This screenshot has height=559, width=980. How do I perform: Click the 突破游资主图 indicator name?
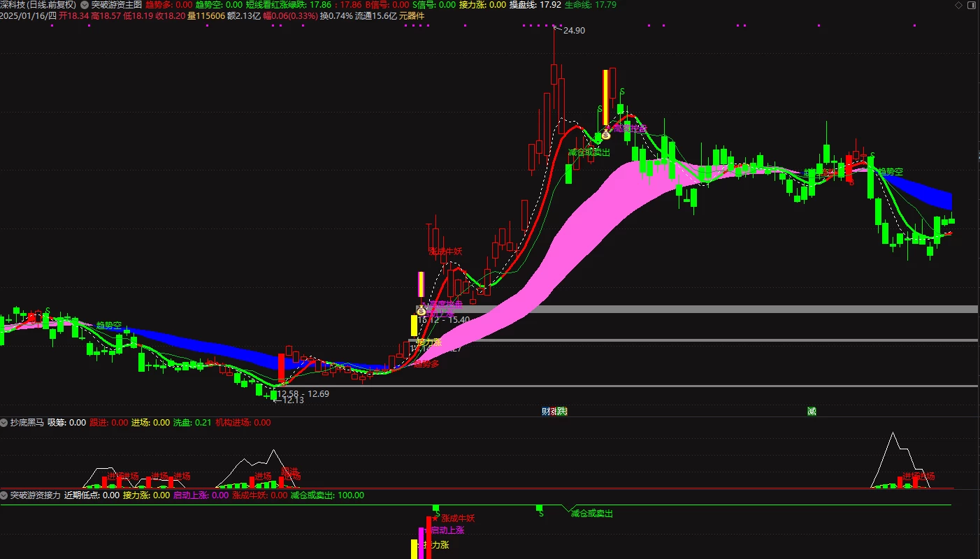click(115, 4)
